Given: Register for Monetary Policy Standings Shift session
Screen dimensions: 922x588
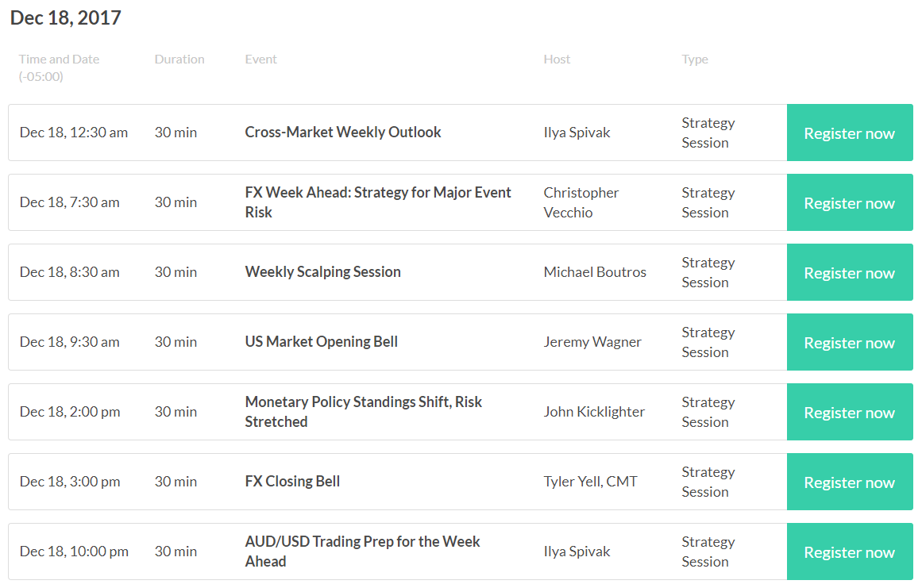Looking at the screenshot, I should [x=850, y=413].
